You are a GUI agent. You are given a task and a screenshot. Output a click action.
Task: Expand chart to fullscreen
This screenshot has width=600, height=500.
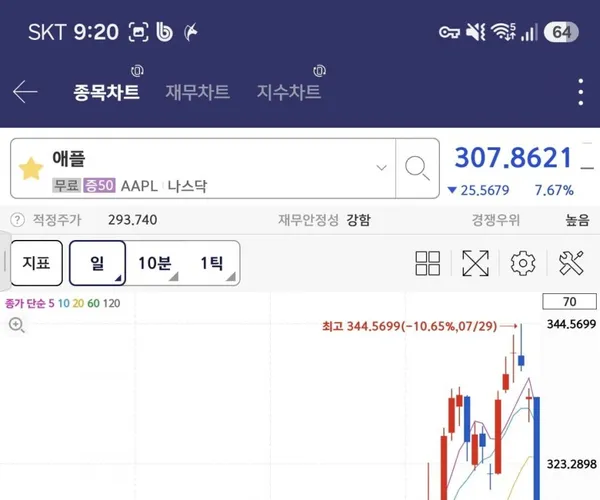pos(475,263)
